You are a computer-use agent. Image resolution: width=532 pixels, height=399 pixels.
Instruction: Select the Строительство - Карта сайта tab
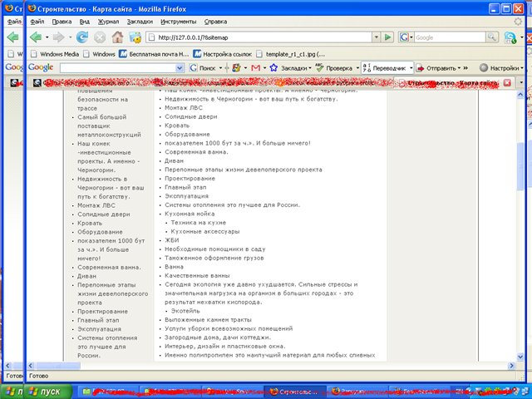(x=453, y=83)
